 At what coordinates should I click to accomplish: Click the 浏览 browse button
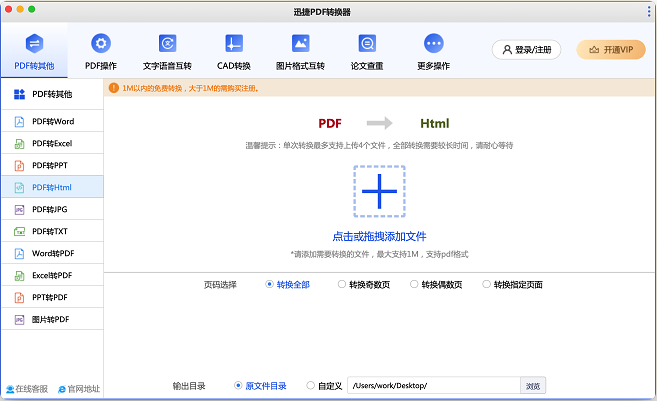coord(533,385)
